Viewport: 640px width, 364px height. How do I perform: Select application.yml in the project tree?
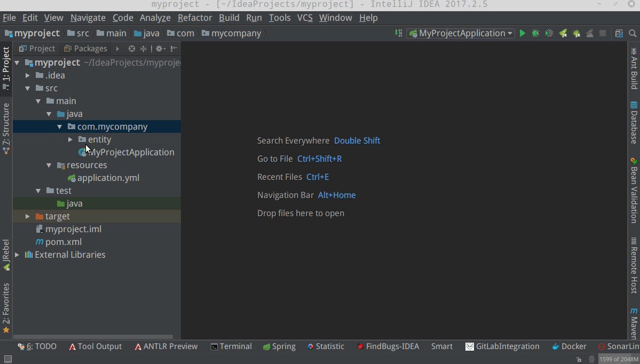104,178
